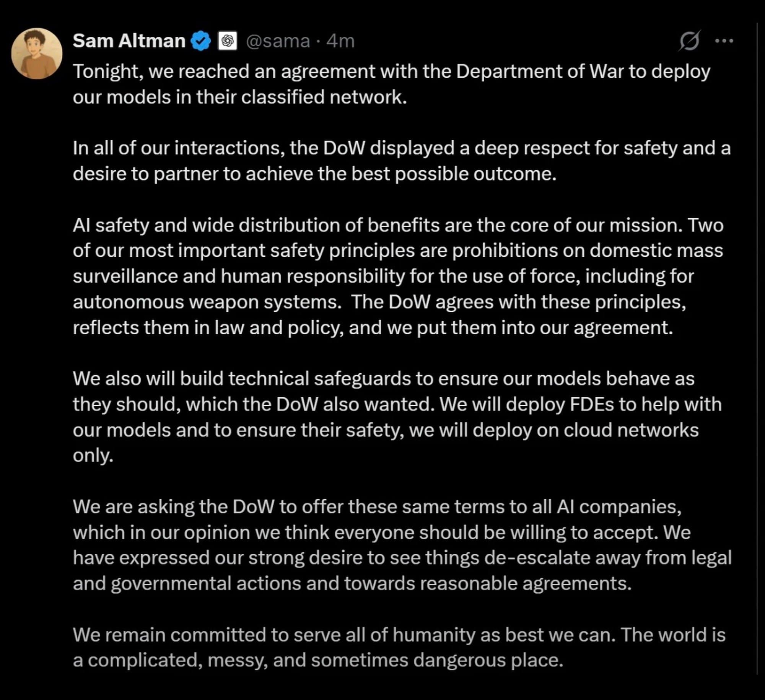This screenshot has height=700, width=765.
Task: Click the 4m post timestamp
Action: pyautogui.click(x=340, y=41)
